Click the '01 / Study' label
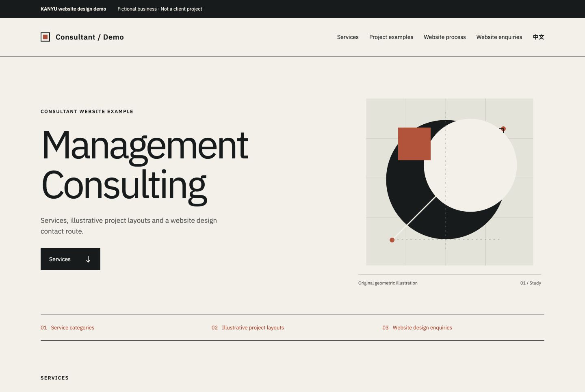 click(x=531, y=283)
